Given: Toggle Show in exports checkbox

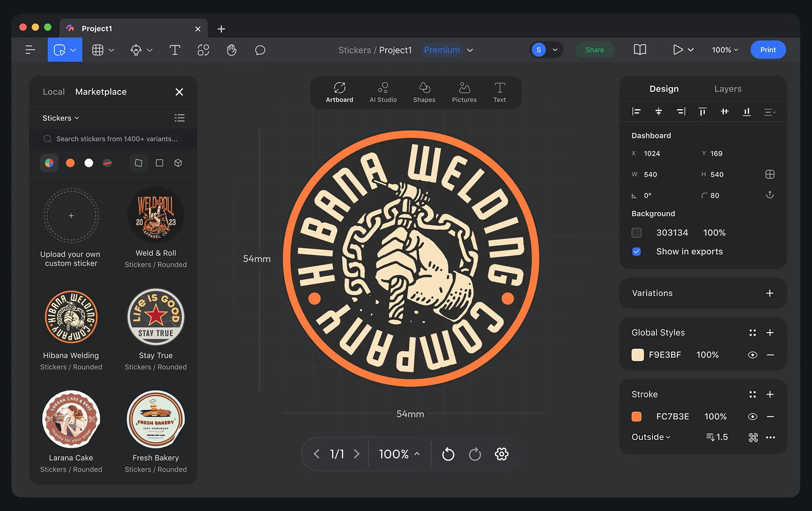Looking at the screenshot, I should (636, 251).
